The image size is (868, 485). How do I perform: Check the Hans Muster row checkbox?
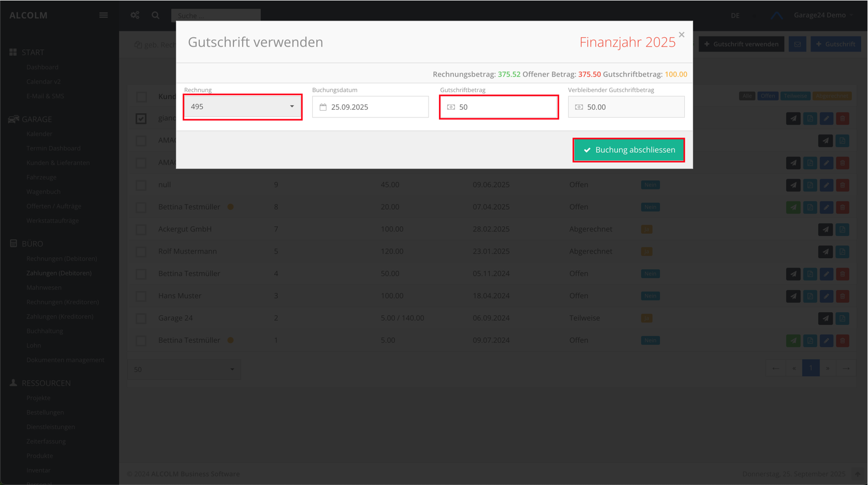coord(141,296)
